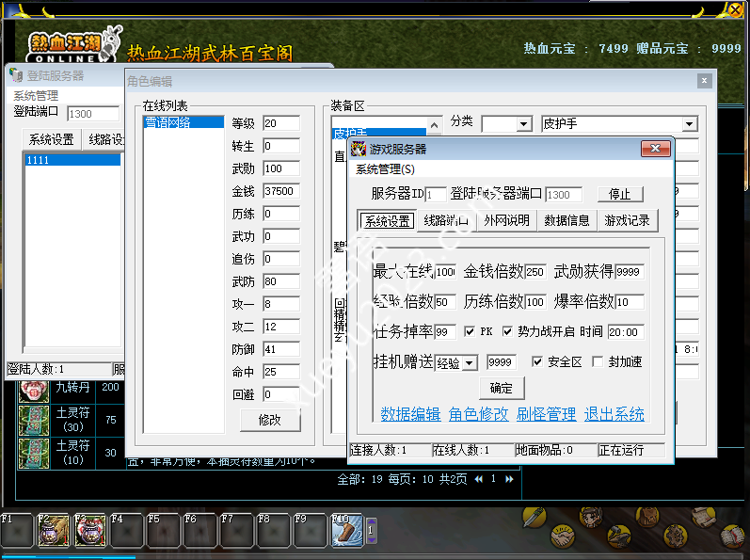The width and height of the screenshot is (750, 560).
Task: Uncheck the 势力战开启 checkbox
Action: coord(508,332)
